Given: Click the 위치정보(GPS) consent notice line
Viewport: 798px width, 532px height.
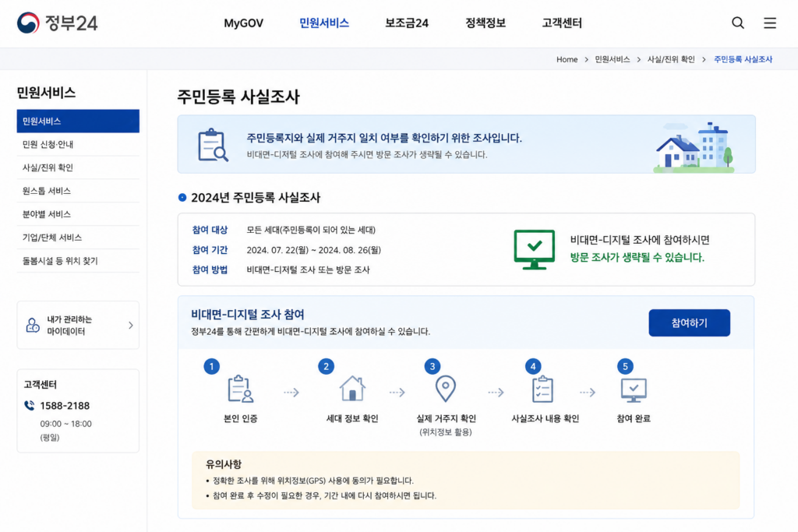Looking at the screenshot, I should [312, 480].
